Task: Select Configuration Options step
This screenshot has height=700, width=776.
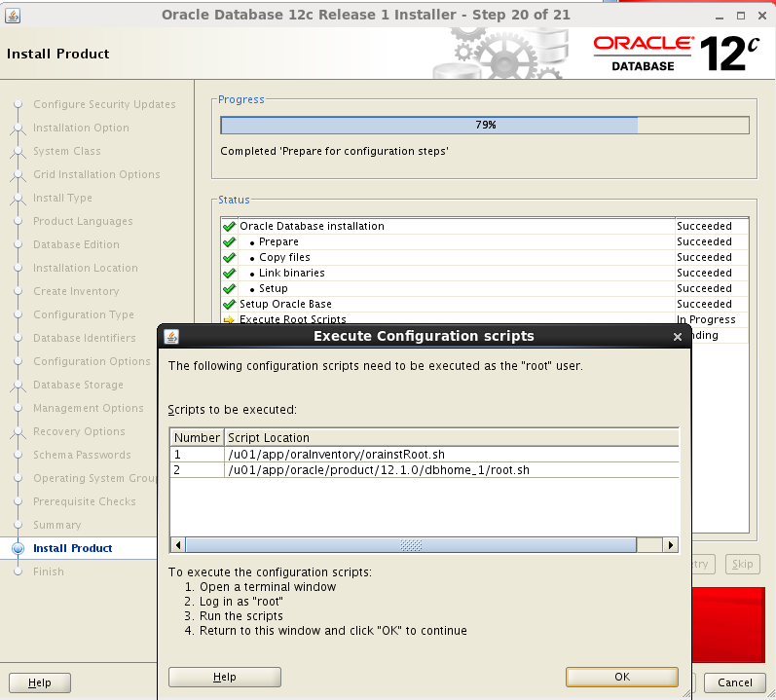Action: point(92,361)
